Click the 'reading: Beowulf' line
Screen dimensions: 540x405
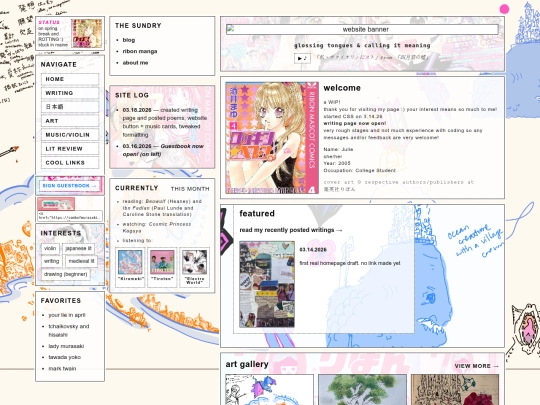pyautogui.click(x=162, y=208)
